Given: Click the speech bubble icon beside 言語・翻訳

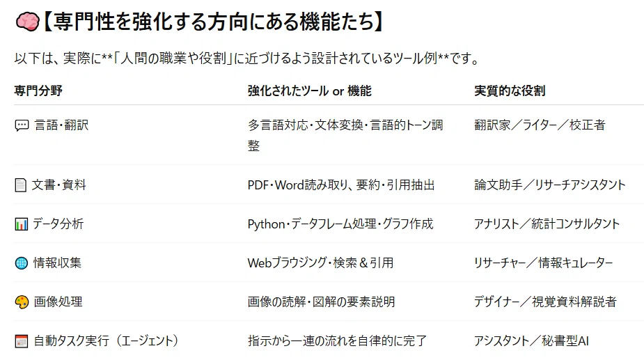Looking at the screenshot, I should pyautogui.click(x=22, y=125).
